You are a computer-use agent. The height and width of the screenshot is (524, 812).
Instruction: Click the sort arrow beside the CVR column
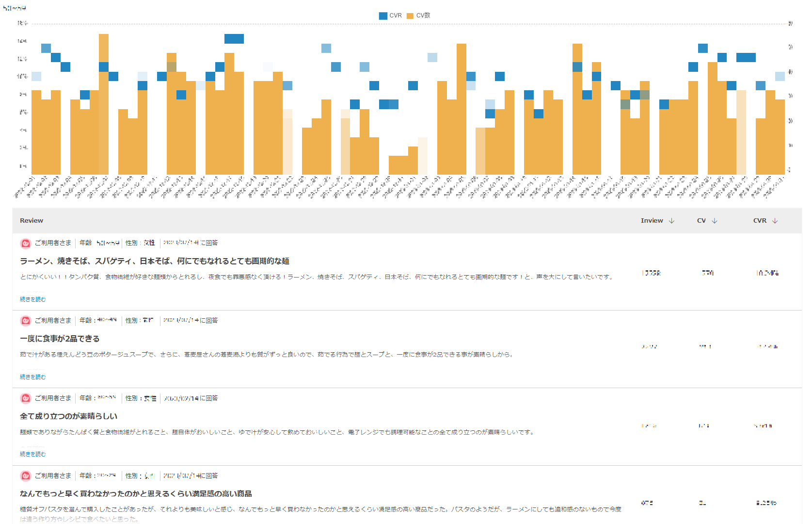click(x=775, y=221)
